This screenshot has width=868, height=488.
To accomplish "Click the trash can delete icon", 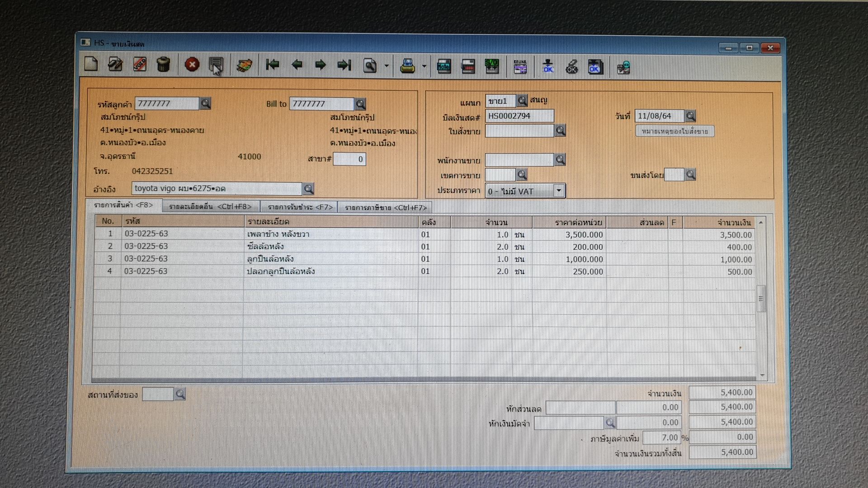I will click(163, 65).
